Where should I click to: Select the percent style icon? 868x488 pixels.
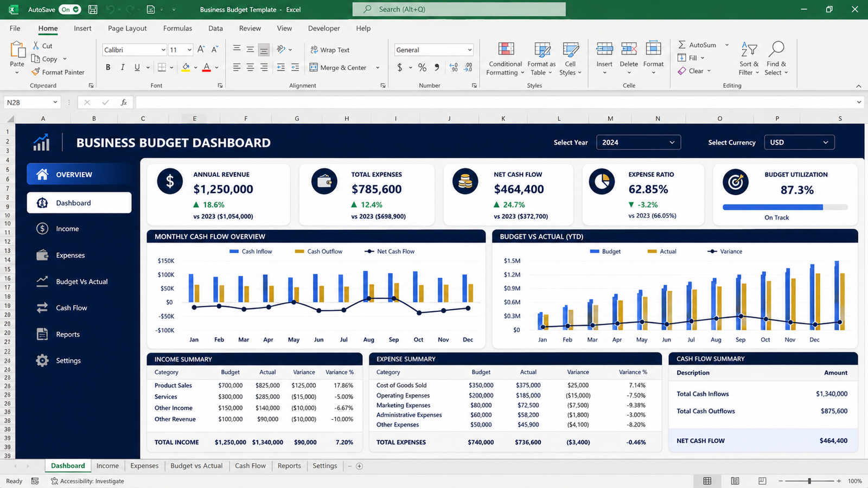[422, 67]
